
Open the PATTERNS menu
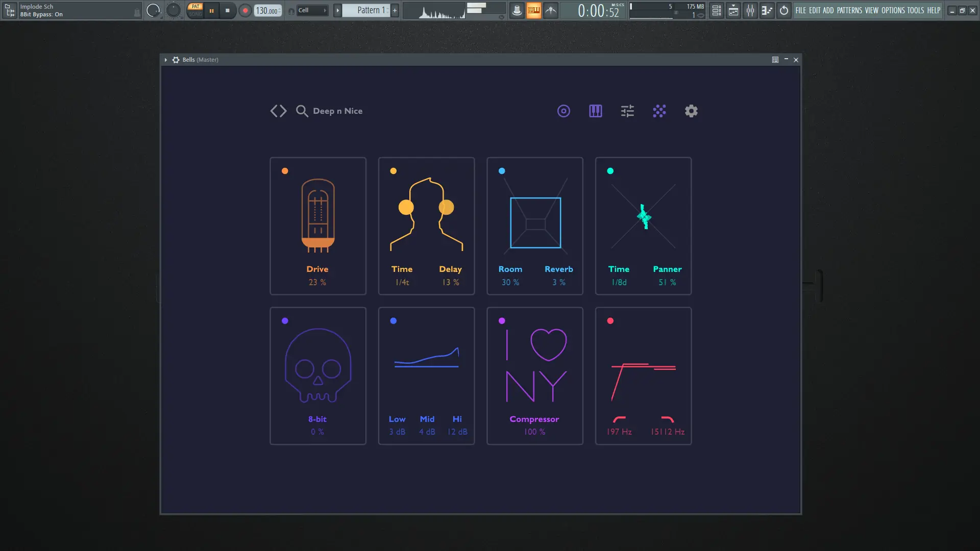pyautogui.click(x=849, y=10)
